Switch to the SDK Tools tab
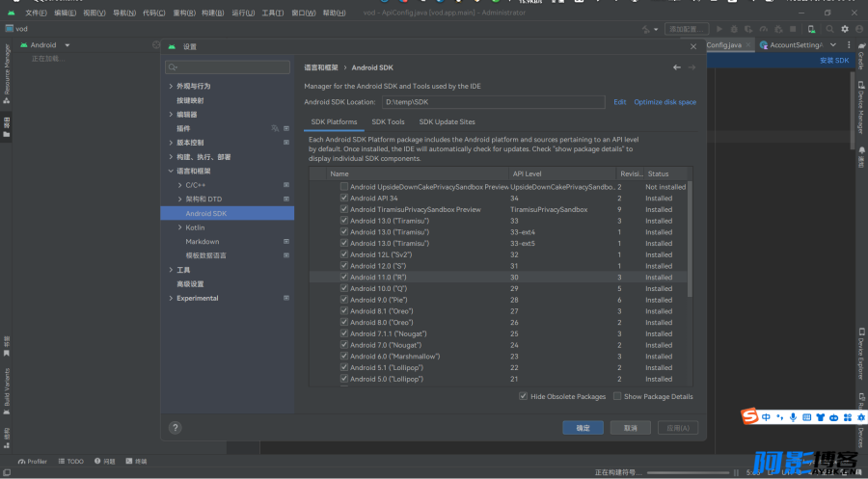 pyautogui.click(x=388, y=121)
